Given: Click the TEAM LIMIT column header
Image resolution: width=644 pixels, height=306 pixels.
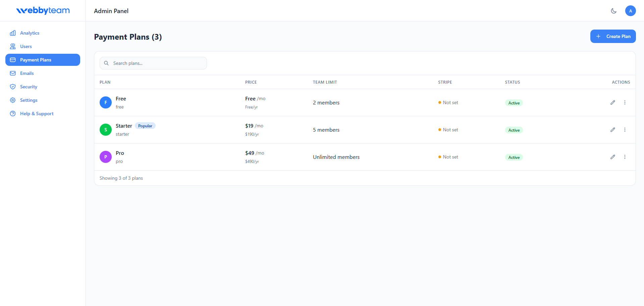Looking at the screenshot, I should (x=325, y=82).
